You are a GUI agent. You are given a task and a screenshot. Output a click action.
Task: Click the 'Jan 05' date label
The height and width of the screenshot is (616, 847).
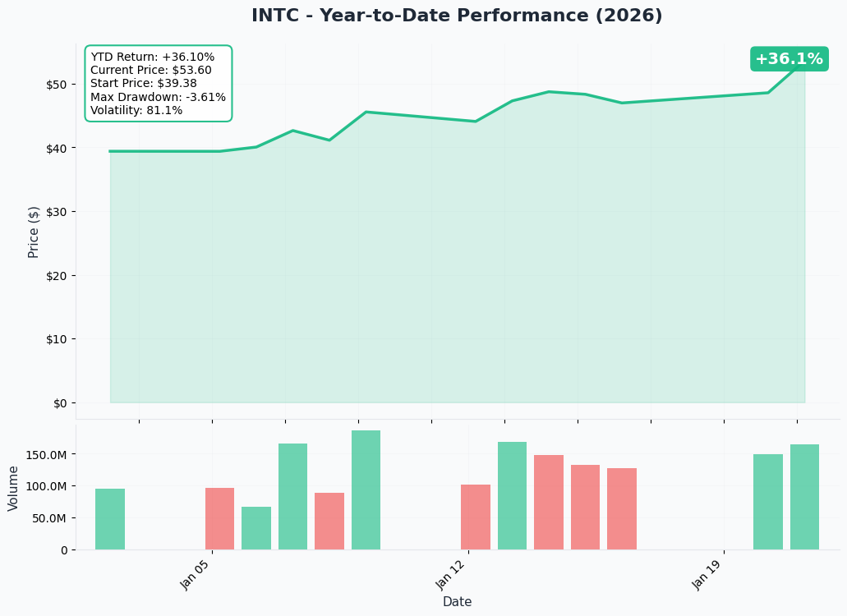pos(194,575)
